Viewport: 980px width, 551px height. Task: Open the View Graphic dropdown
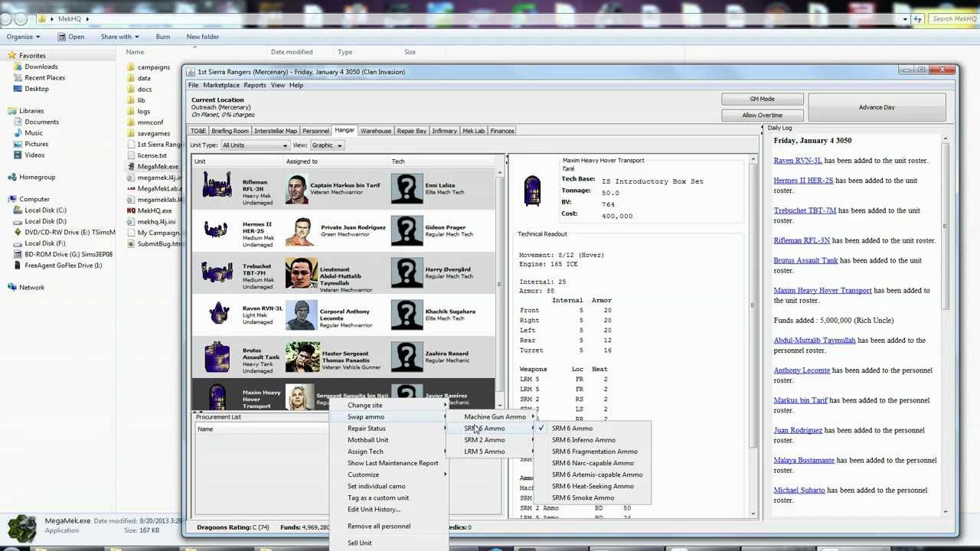(x=326, y=145)
